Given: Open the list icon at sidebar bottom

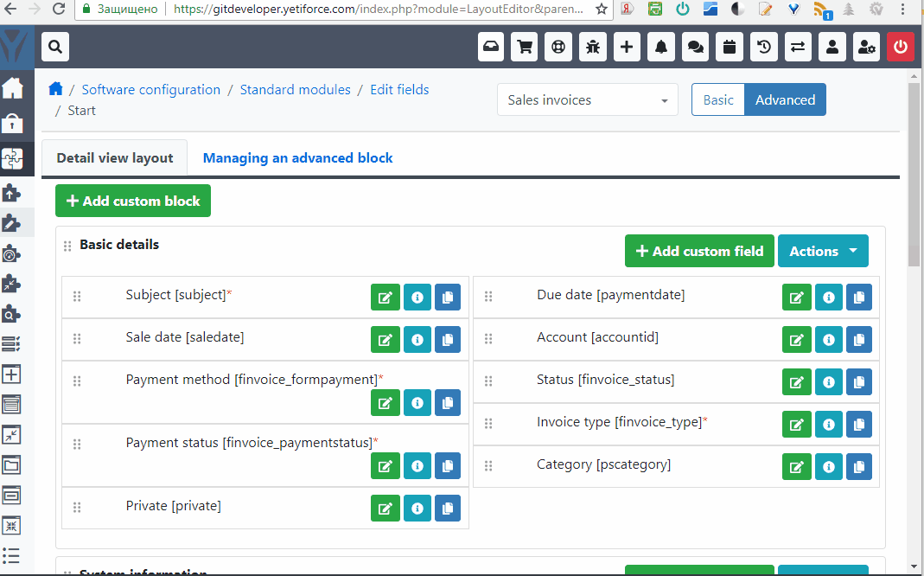Looking at the screenshot, I should coord(11,555).
